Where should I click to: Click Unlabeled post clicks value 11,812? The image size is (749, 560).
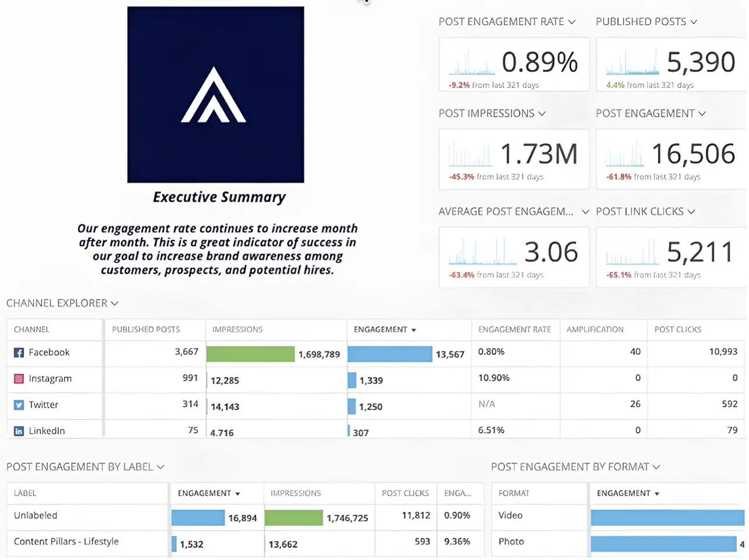coord(416,517)
